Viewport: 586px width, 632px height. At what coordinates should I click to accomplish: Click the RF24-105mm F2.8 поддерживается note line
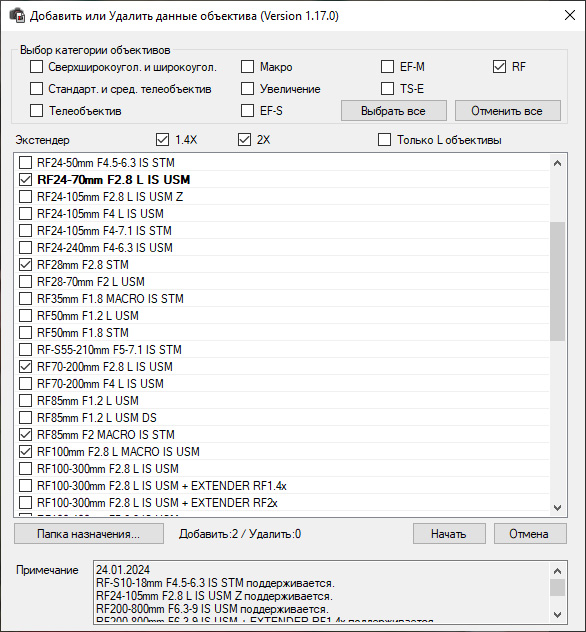pos(214,596)
